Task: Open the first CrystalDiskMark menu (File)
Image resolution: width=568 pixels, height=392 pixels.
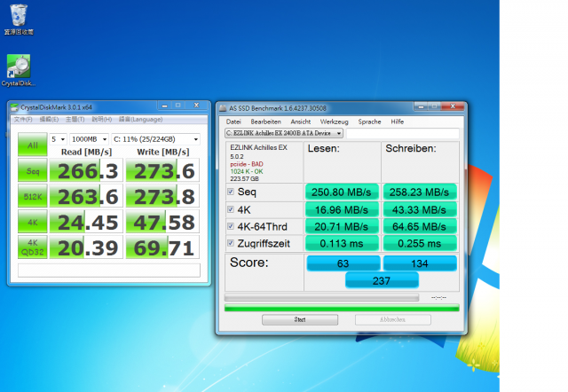Action: (x=23, y=120)
